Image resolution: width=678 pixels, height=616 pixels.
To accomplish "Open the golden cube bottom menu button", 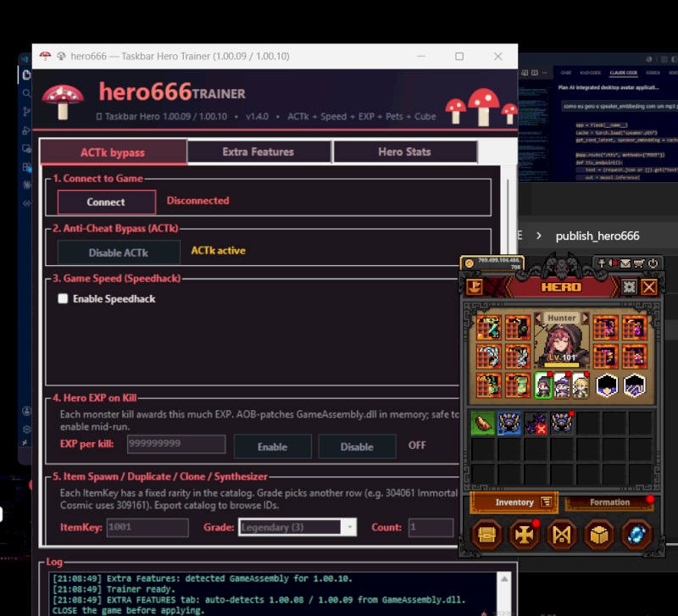I will [x=599, y=536].
